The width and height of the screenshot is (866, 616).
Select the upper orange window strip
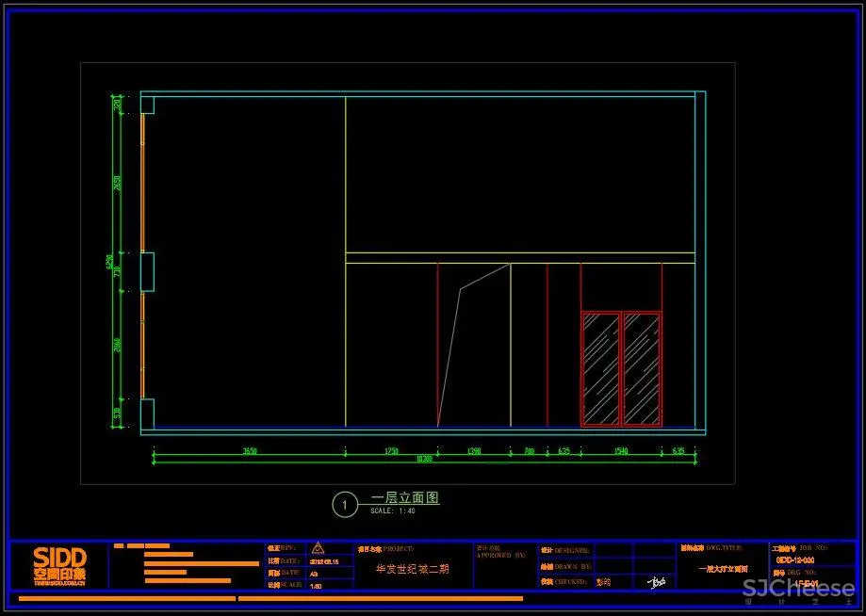pyautogui.click(x=142, y=183)
